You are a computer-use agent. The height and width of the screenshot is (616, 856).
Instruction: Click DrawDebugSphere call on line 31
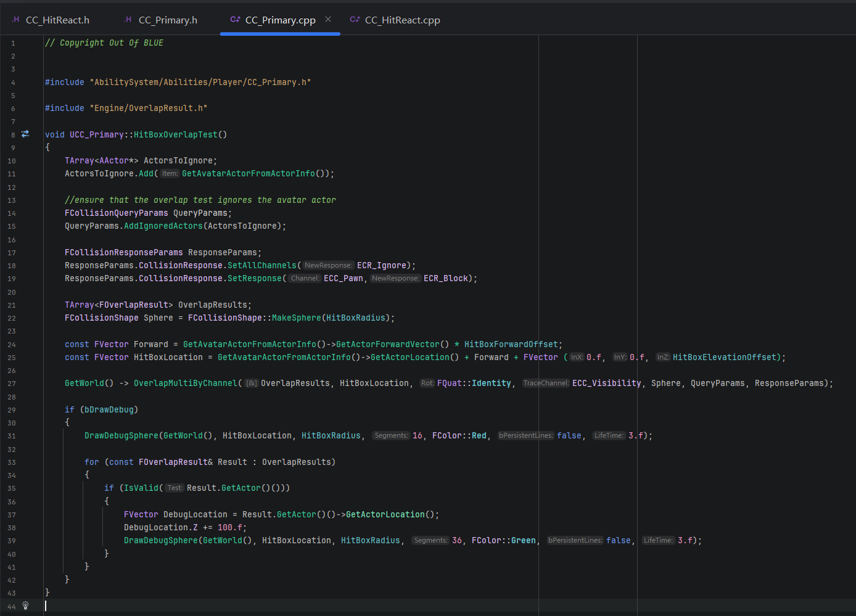coord(121,435)
